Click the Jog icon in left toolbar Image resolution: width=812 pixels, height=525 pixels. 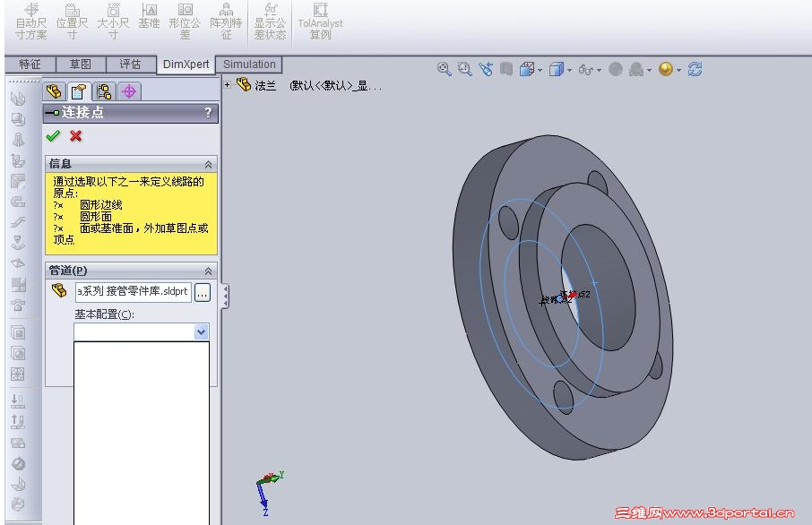click(x=18, y=222)
